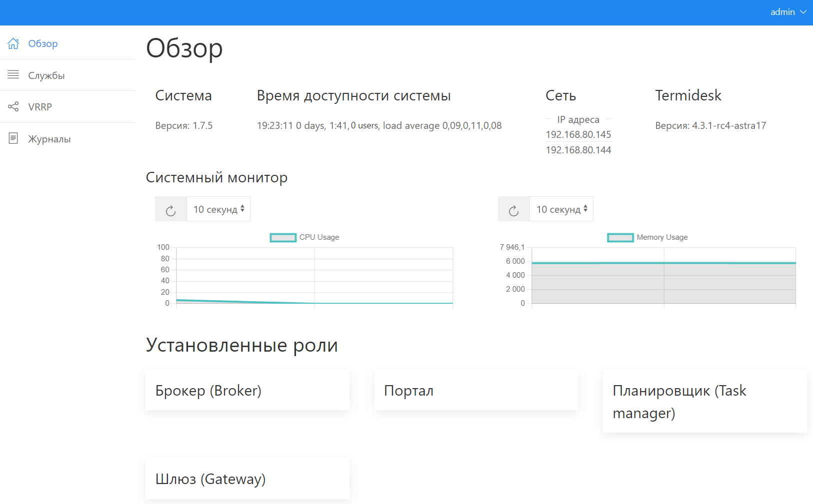Select the Брокер (Broker) role card

(x=247, y=390)
